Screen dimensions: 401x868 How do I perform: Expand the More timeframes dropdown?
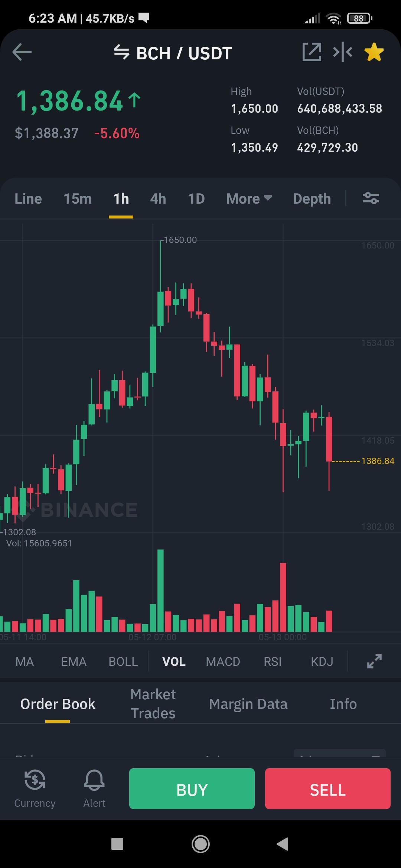249,199
